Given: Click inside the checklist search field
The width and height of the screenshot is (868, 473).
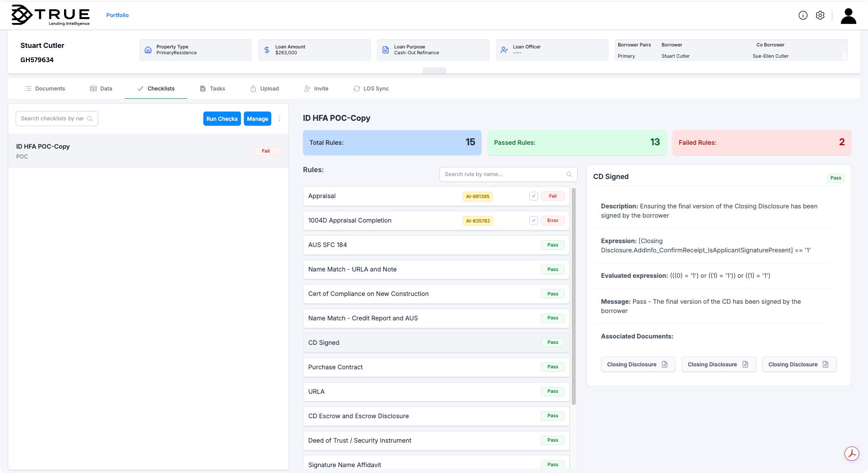Looking at the screenshot, I should pos(54,118).
